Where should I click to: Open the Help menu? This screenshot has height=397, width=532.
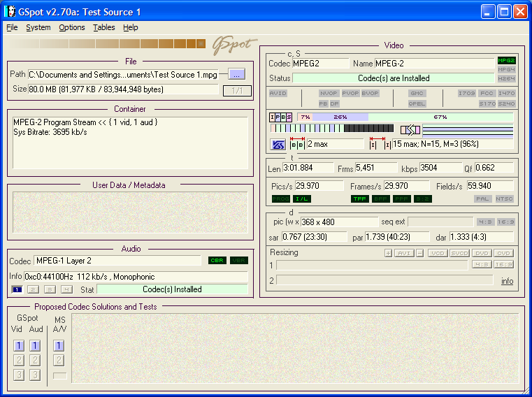coord(131,27)
